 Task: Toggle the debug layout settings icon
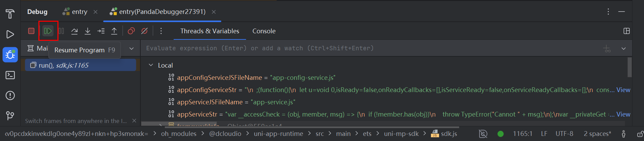627,31
